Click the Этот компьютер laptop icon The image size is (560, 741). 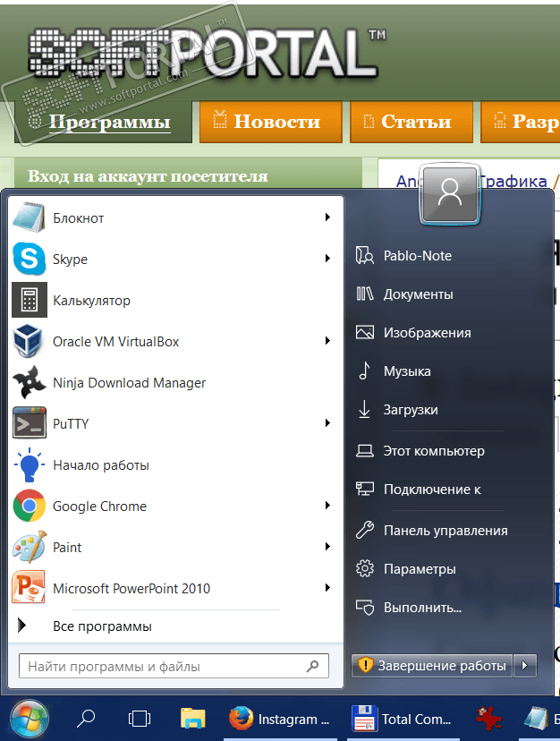pyautogui.click(x=364, y=450)
